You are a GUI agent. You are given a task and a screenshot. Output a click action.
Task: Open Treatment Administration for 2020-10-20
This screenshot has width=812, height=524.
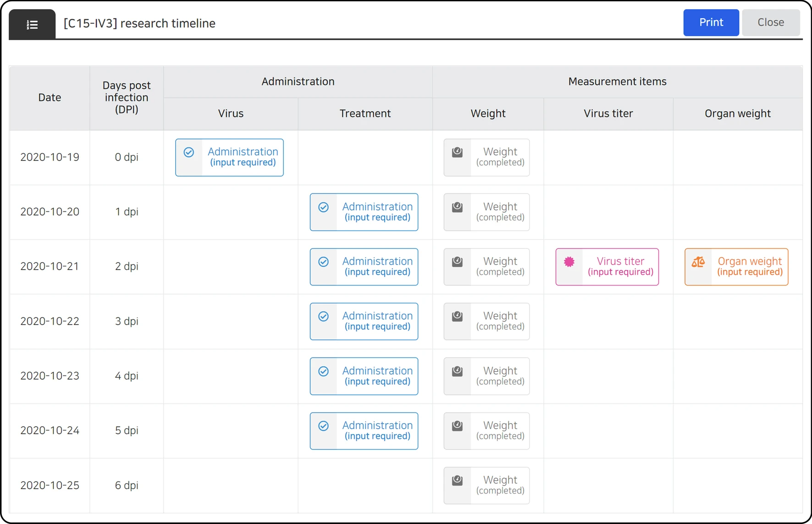pyautogui.click(x=364, y=212)
